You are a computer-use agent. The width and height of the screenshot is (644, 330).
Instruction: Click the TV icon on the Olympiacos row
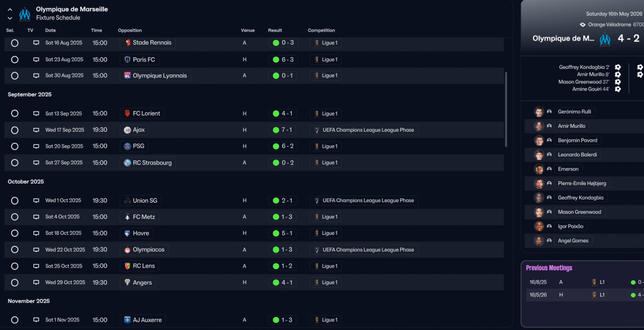tap(36, 250)
